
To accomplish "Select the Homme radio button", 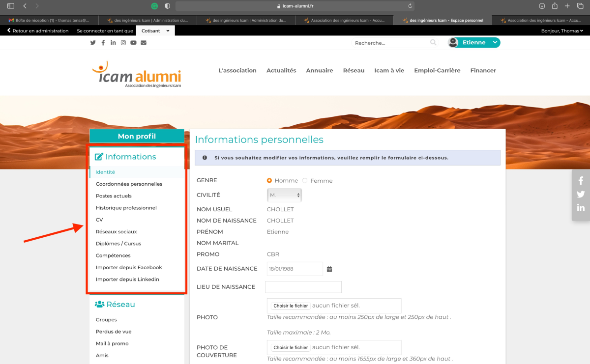I will point(269,181).
